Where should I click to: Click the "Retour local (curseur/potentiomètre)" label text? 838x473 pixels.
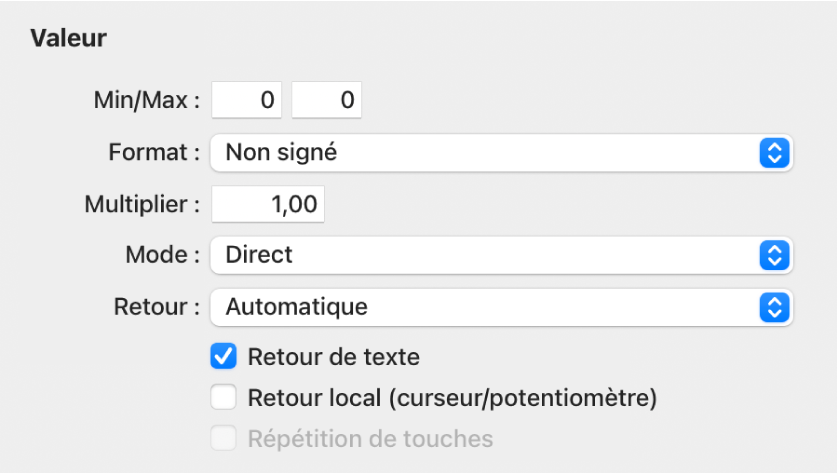452,398
